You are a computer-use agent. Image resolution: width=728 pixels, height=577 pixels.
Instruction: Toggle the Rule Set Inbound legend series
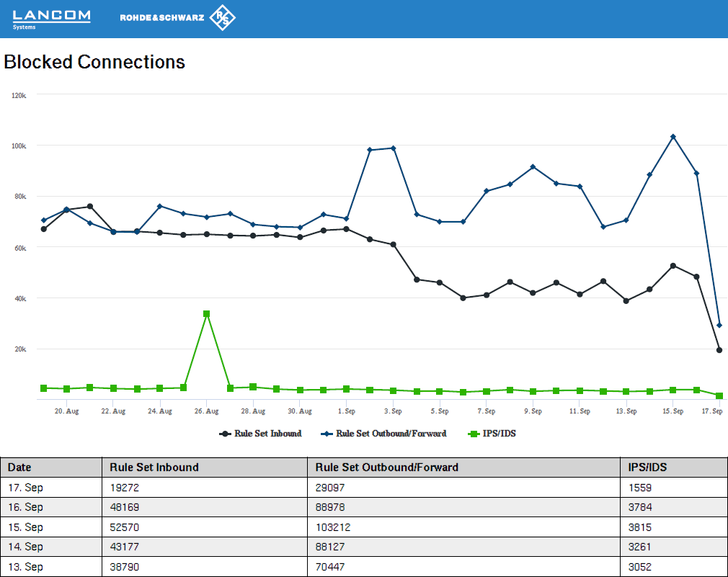[260, 434]
